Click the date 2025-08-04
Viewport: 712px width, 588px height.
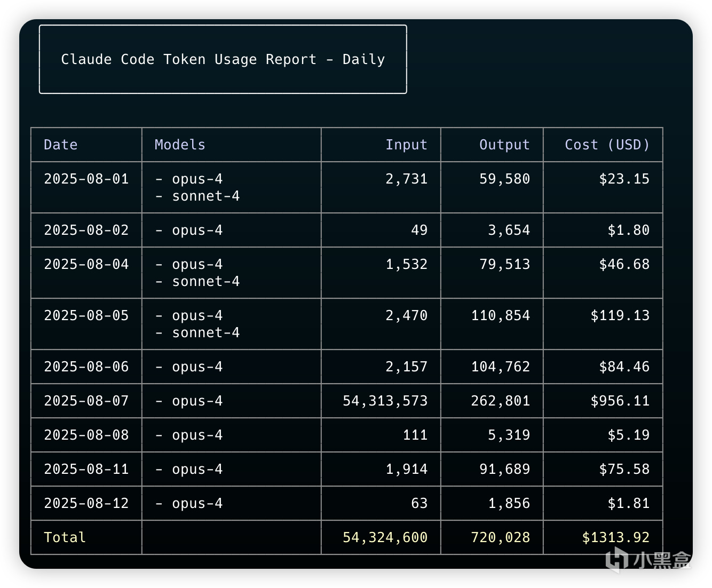point(86,264)
